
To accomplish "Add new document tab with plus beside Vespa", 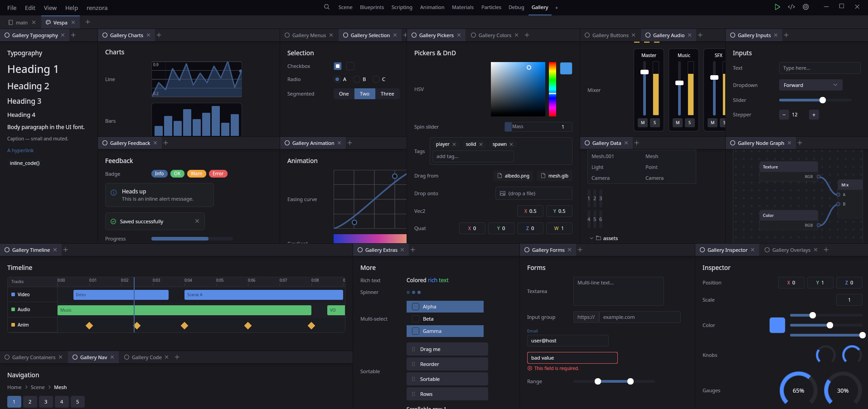I will [88, 22].
